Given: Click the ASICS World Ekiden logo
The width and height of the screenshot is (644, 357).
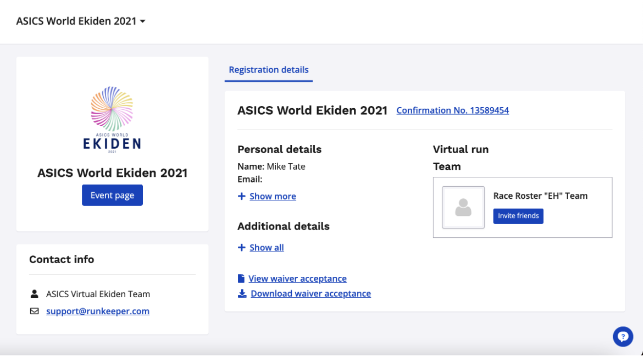Looking at the screenshot, I should (x=112, y=119).
